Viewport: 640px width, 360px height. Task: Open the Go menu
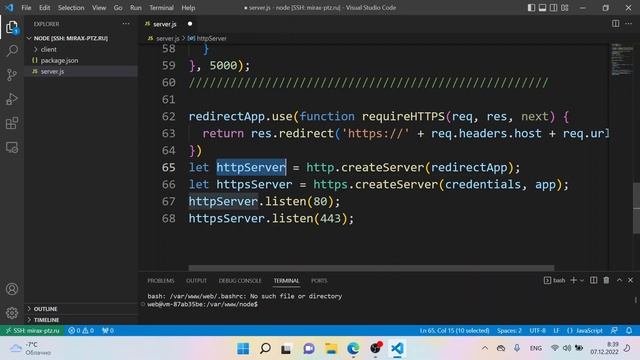point(118,8)
